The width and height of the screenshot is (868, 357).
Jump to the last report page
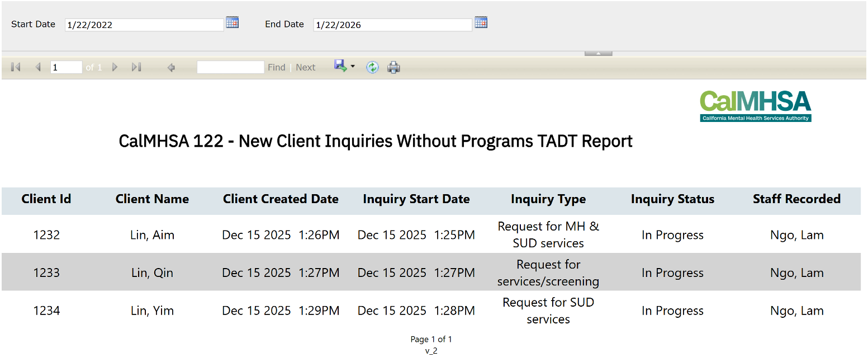[136, 67]
